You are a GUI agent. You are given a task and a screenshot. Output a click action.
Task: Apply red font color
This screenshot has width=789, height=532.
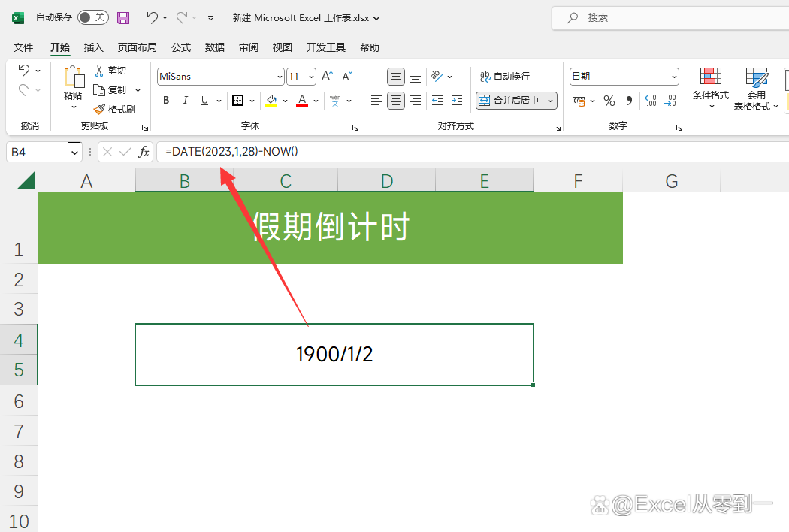tap(302, 101)
